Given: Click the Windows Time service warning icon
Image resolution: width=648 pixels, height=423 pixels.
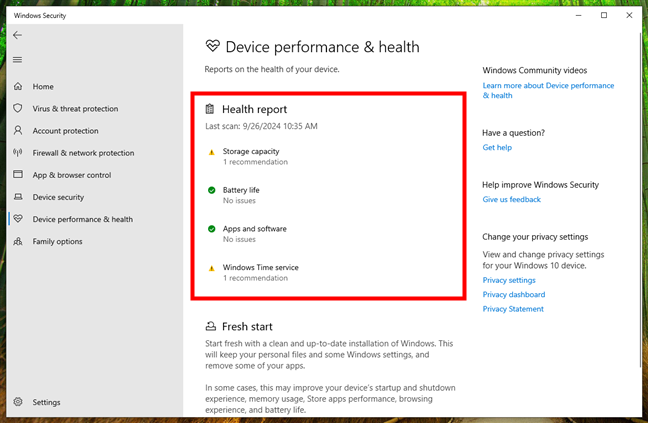Looking at the screenshot, I should tap(212, 268).
